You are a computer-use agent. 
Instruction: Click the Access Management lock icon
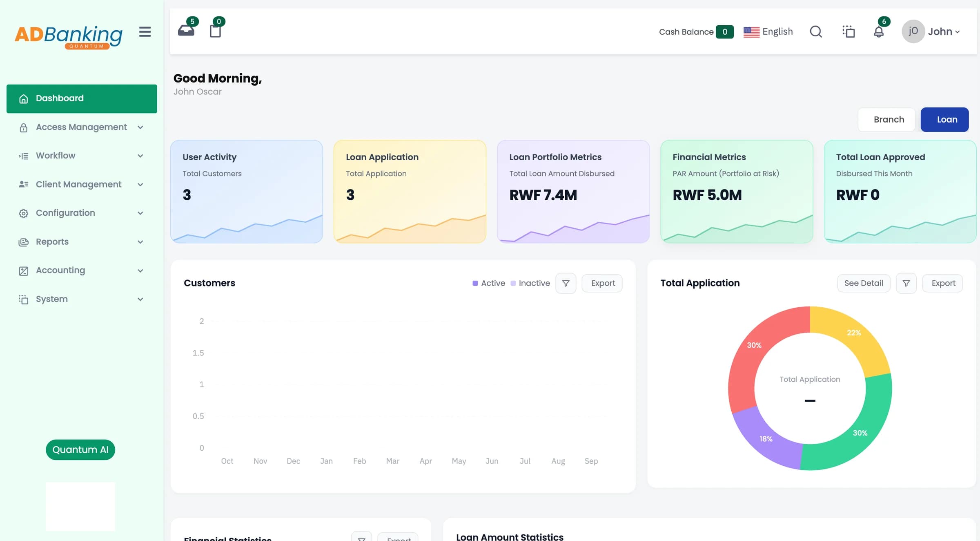point(24,127)
